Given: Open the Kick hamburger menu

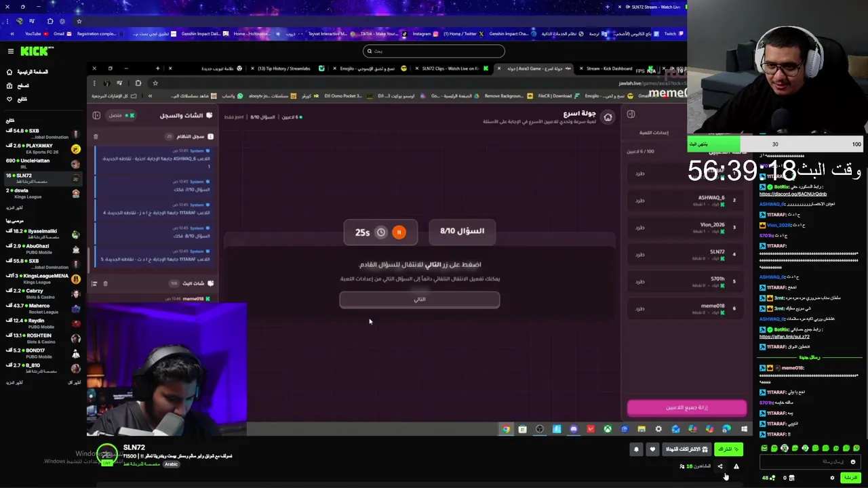Looking at the screenshot, I should pyautogui.click(x=10, y=52).
